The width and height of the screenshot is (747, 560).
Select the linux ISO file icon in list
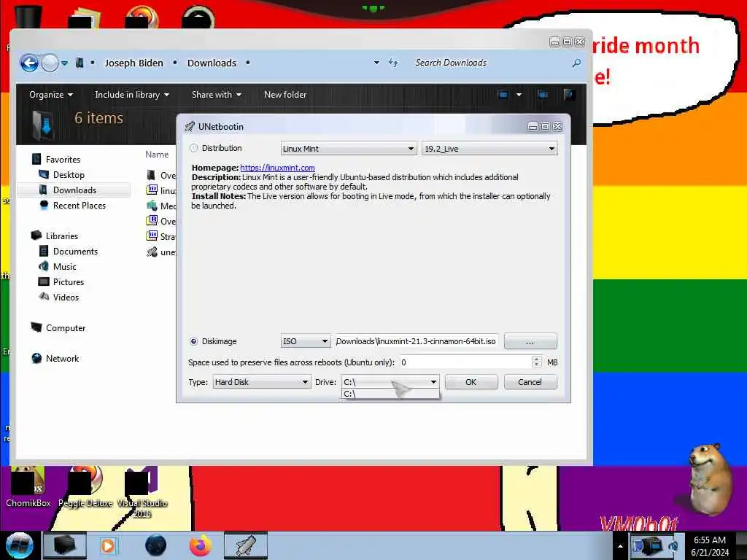tap(152, 190)
